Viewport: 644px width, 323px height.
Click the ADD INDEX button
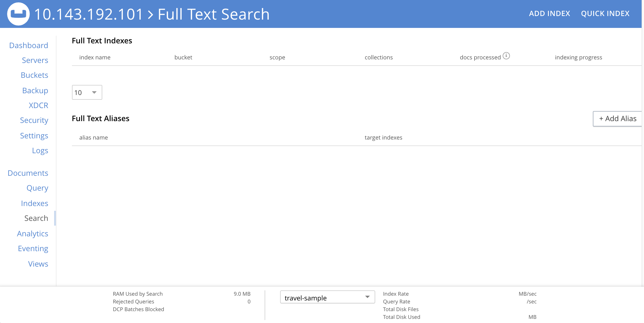(549, 13)
